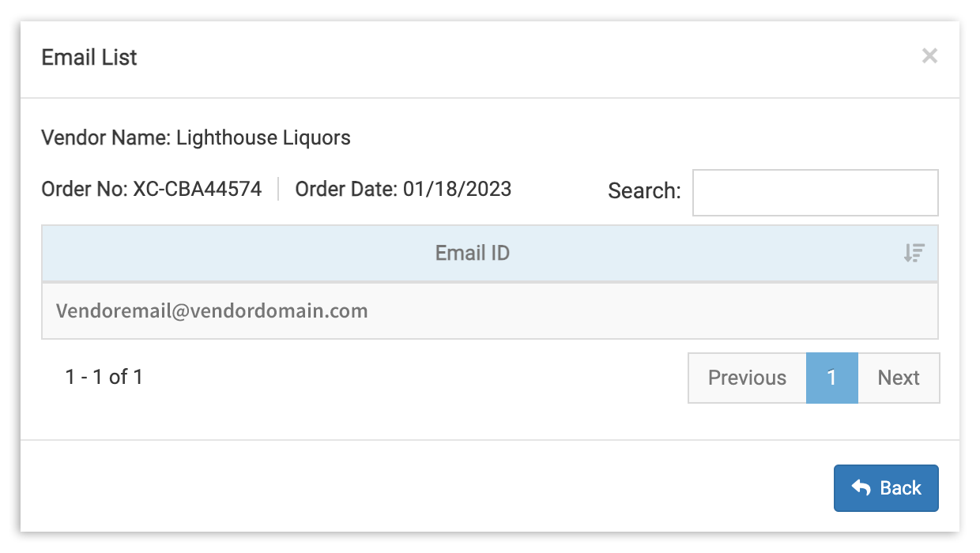
Task: Click the Email ID column header text
Action: 472,253
